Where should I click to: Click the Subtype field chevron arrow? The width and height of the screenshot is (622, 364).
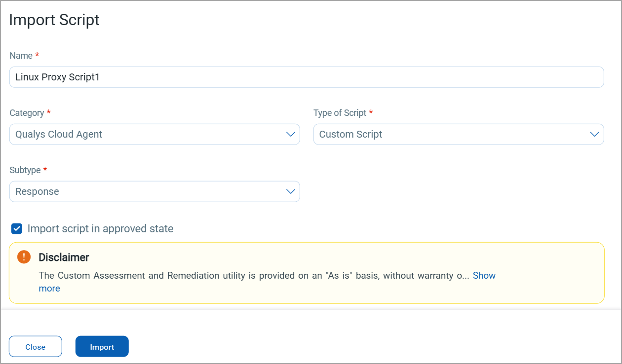[291, 191]
